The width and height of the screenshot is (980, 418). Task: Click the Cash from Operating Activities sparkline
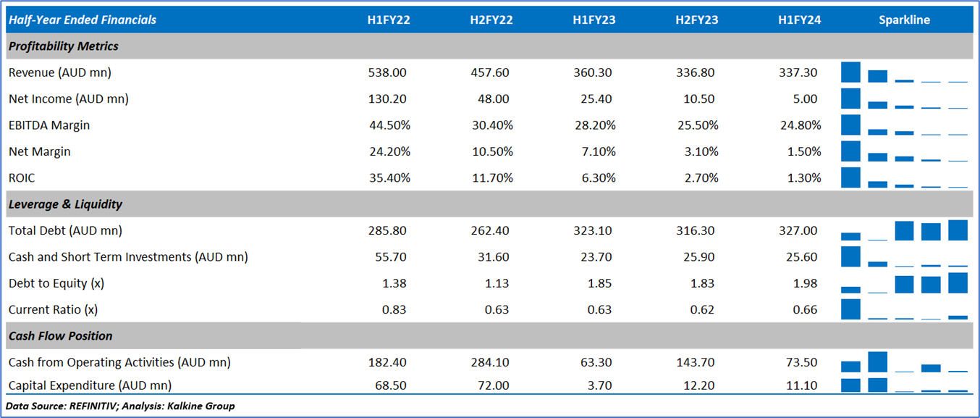pyautogui.click(x=904, y=361)
